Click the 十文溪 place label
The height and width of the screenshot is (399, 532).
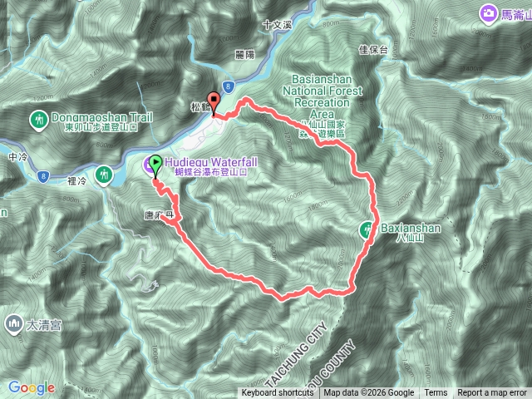click(x=278, y=25)
